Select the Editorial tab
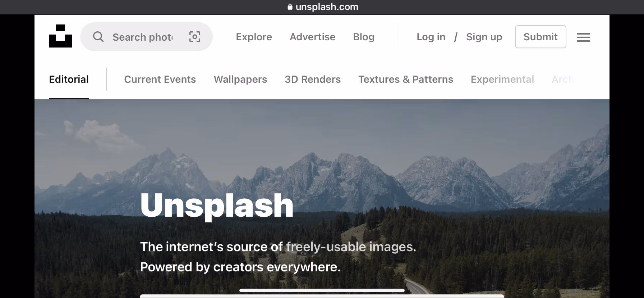Screen dimensions: 644x298 (x=69, y=79)
